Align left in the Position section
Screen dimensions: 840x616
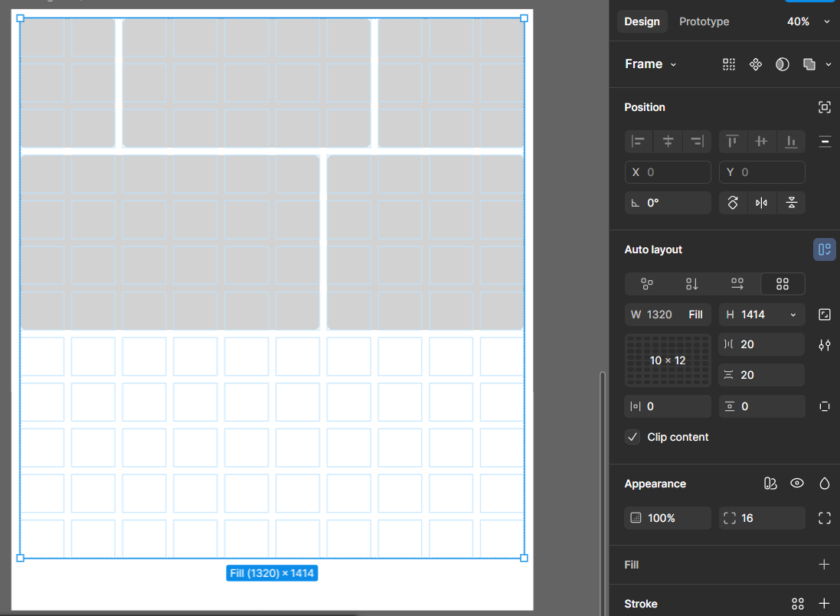(x=638, y=142)
